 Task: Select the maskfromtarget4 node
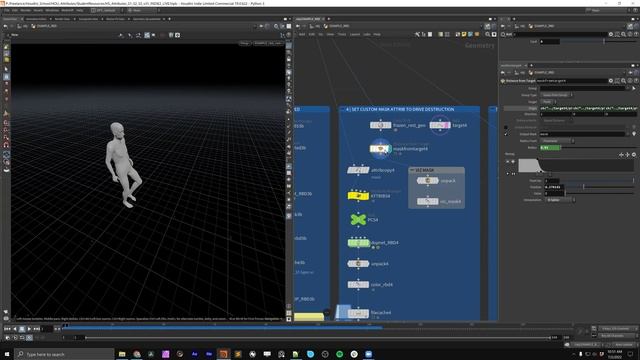pos(380,149)
